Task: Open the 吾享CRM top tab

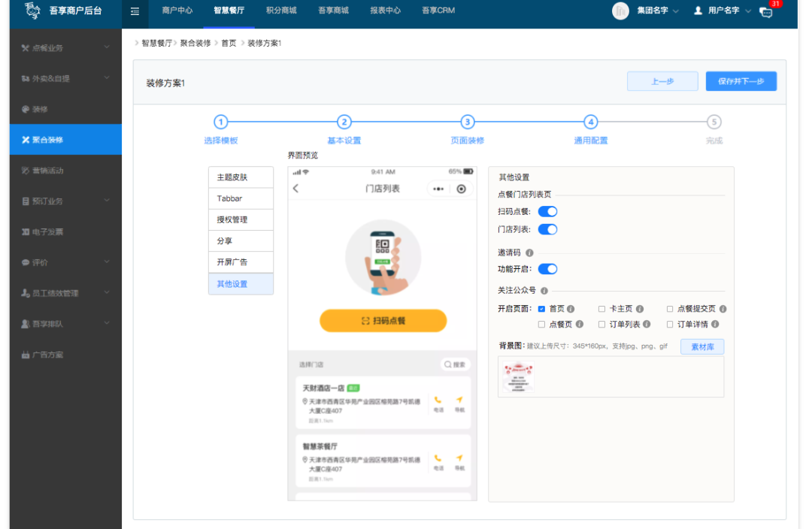Action: (438, 11)
